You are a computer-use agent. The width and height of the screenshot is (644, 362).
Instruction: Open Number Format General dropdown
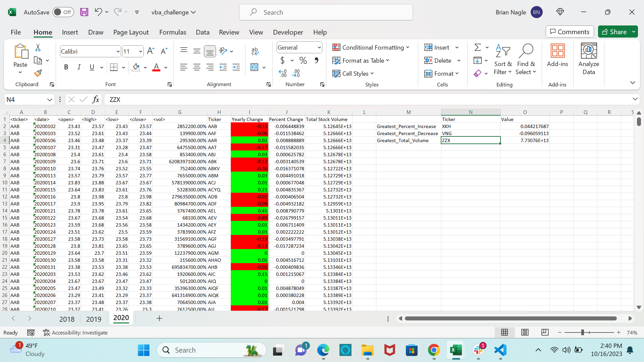pyautogui.click(x=319, y=47)
